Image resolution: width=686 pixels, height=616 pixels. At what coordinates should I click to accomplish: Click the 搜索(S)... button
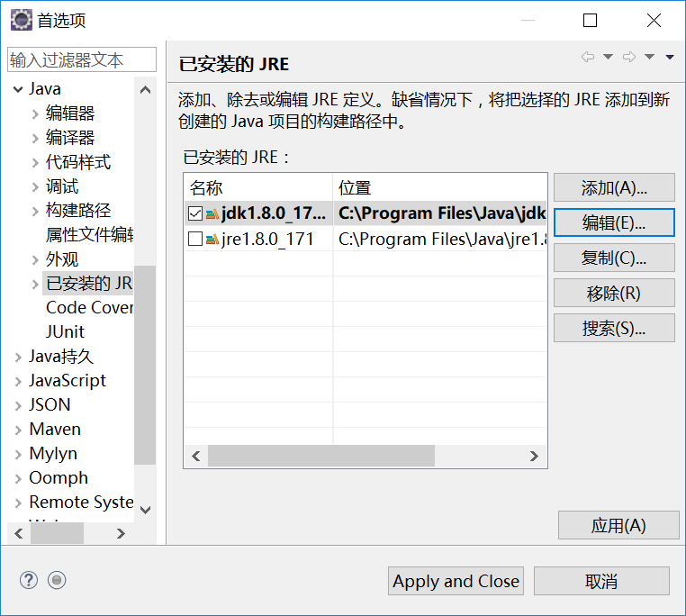614,328
